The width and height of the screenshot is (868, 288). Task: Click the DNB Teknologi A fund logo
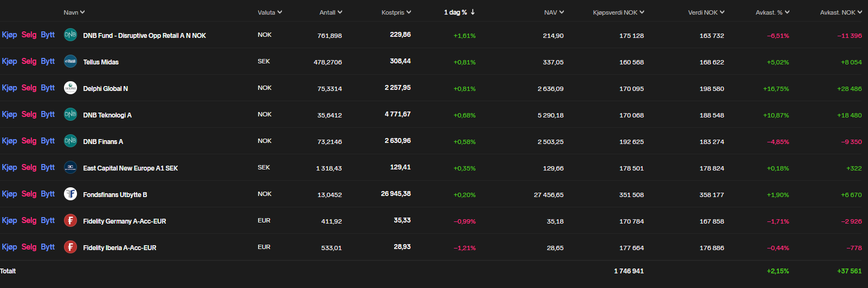click(70, 114)
